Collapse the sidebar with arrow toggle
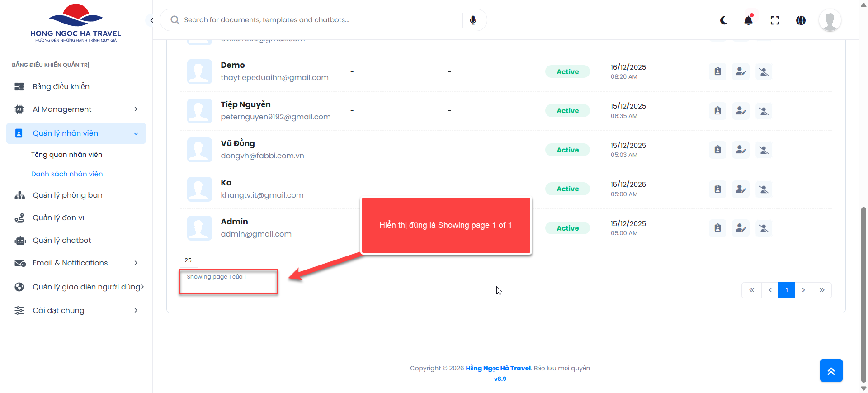 [x=151, y=20]
